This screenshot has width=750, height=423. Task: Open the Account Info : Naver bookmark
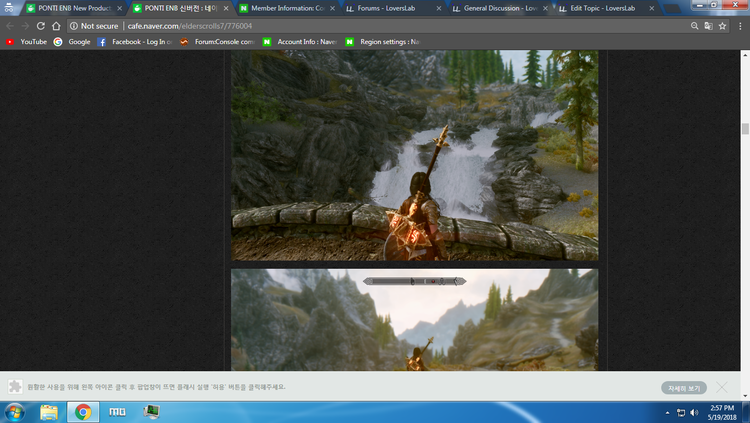pos(300,42)
